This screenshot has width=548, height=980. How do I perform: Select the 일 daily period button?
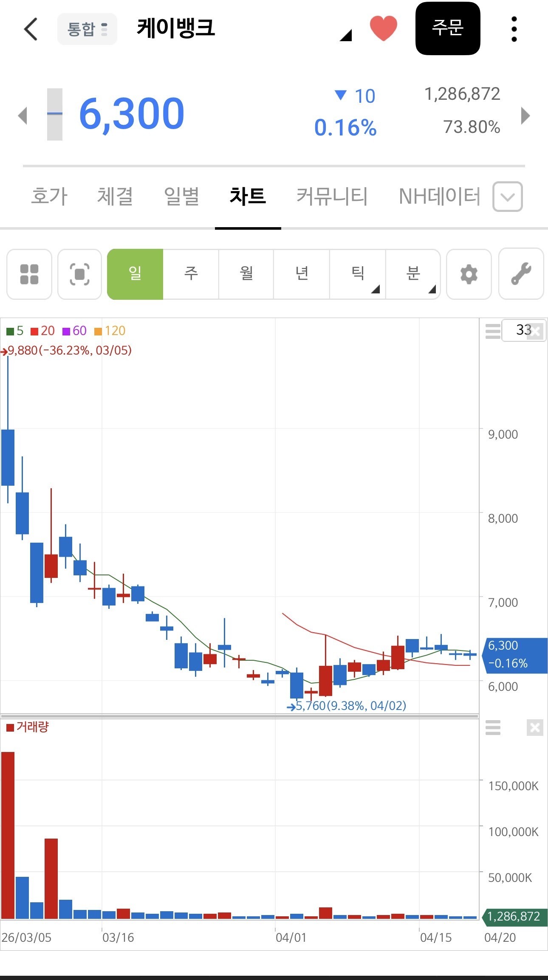pos(135,274)
